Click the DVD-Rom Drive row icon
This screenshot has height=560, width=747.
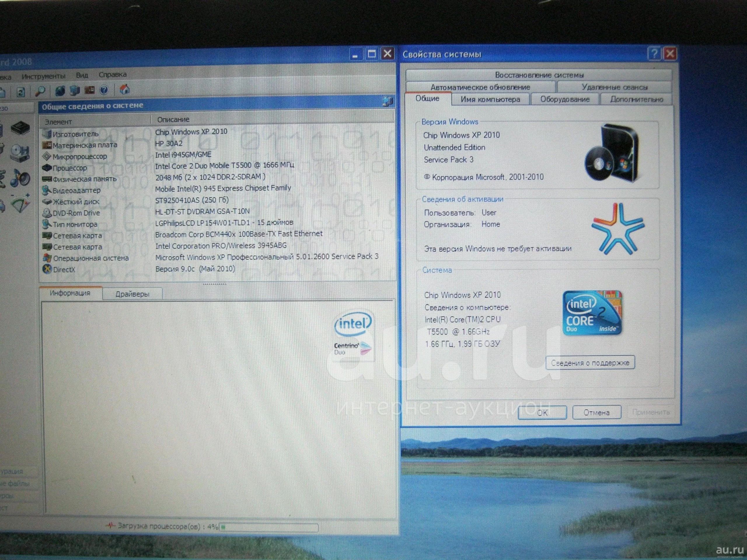tap(47, 213)
